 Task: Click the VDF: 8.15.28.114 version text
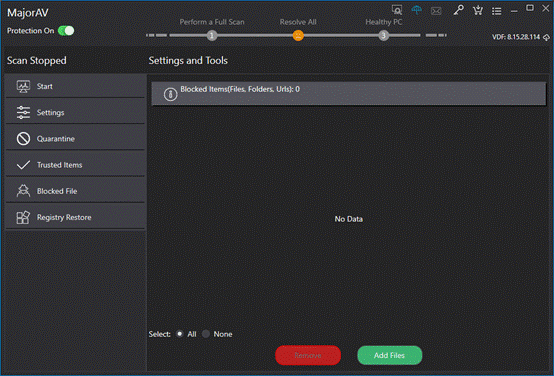pos(516,37)
